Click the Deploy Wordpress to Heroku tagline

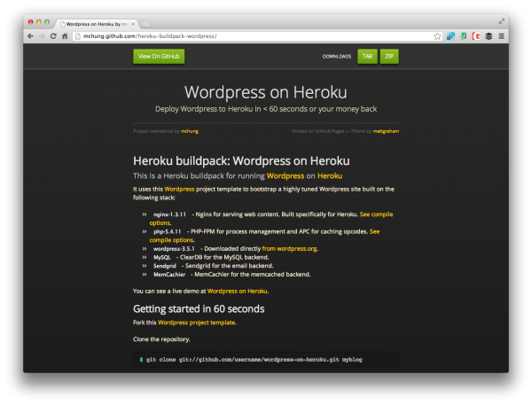pos(266,109)
